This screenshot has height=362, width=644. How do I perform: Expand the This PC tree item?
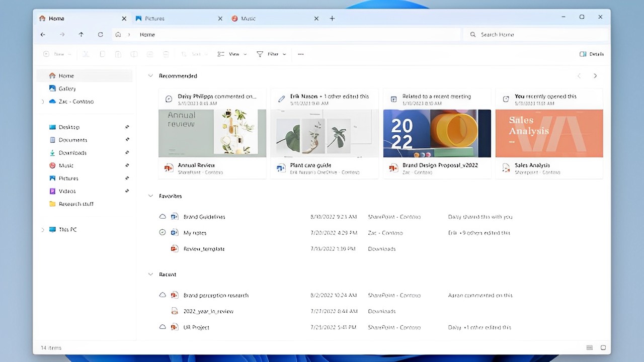(x=43, y=229)
